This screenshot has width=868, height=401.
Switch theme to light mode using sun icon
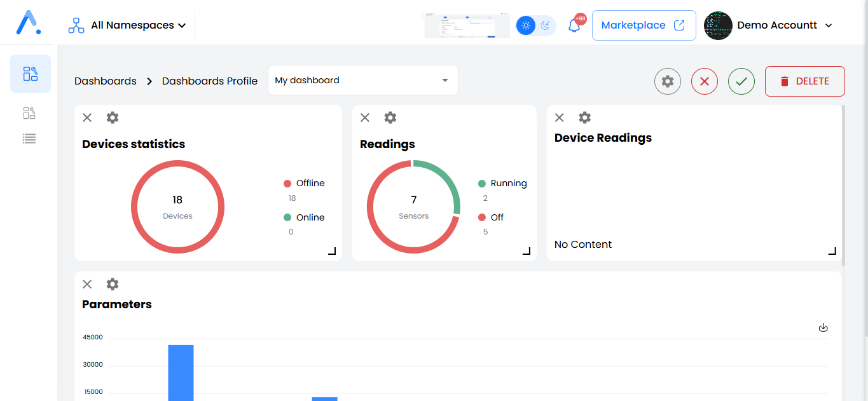click(525, 24)
